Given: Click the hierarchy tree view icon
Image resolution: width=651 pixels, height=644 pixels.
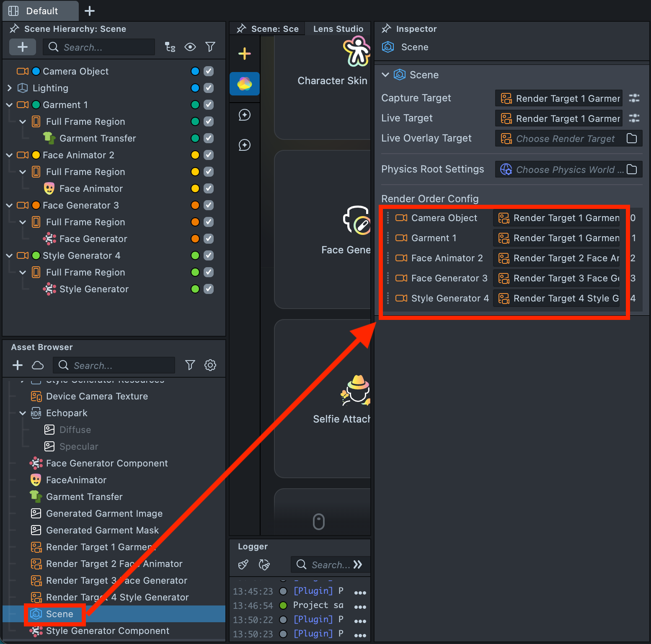Looking at the screenshot, I should 170,47.
